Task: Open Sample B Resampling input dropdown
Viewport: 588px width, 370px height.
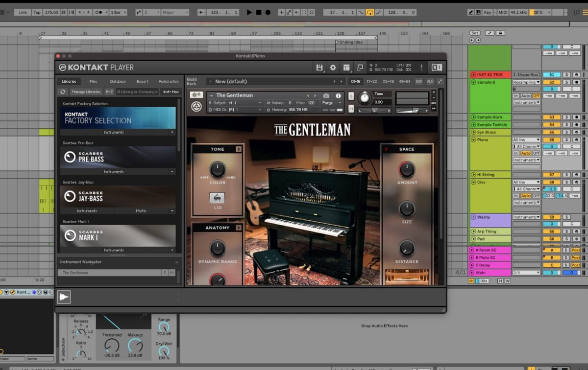Action: [x=526, y=82]
